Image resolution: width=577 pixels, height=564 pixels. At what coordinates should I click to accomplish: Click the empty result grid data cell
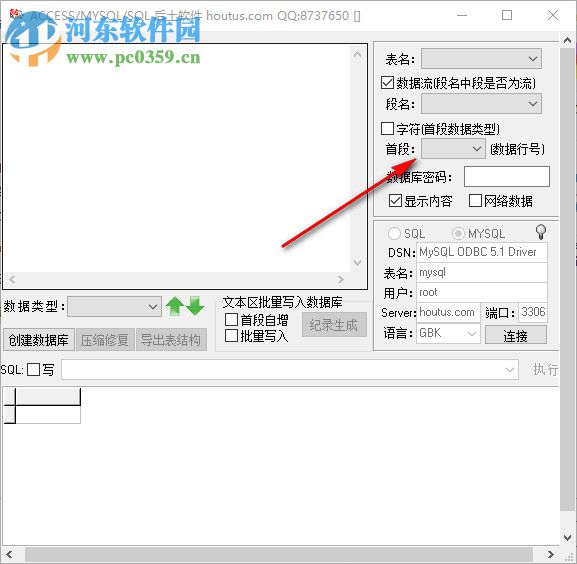[x=48, y=414]
